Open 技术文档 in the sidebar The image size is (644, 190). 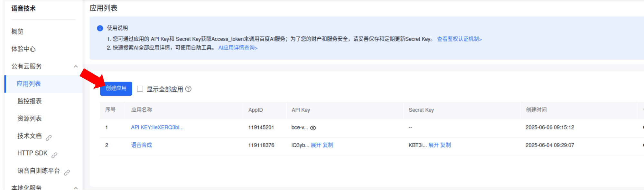[30, 136]
